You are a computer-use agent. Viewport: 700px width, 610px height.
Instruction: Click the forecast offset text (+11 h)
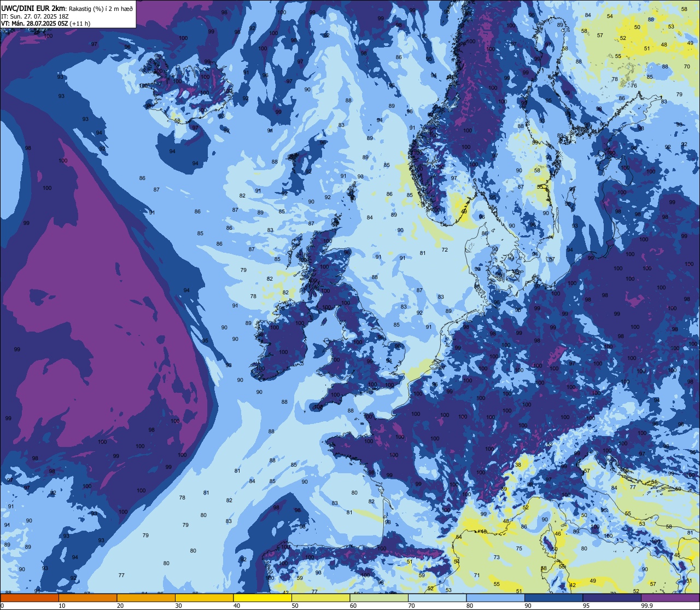pyautogui.click(x=80, y=24)
